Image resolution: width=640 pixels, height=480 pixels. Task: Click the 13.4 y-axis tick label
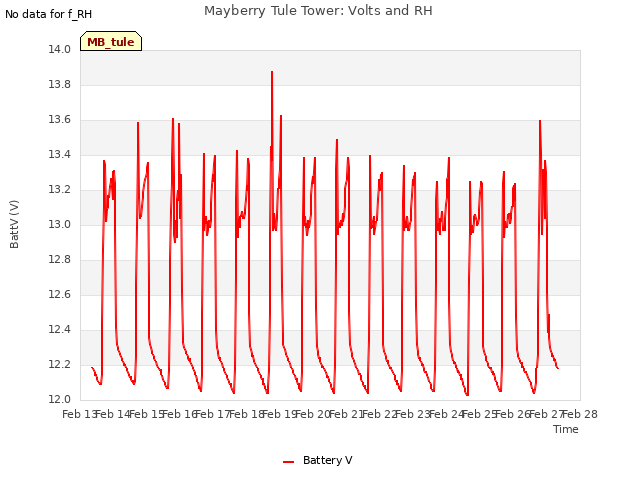click(60, 154)
